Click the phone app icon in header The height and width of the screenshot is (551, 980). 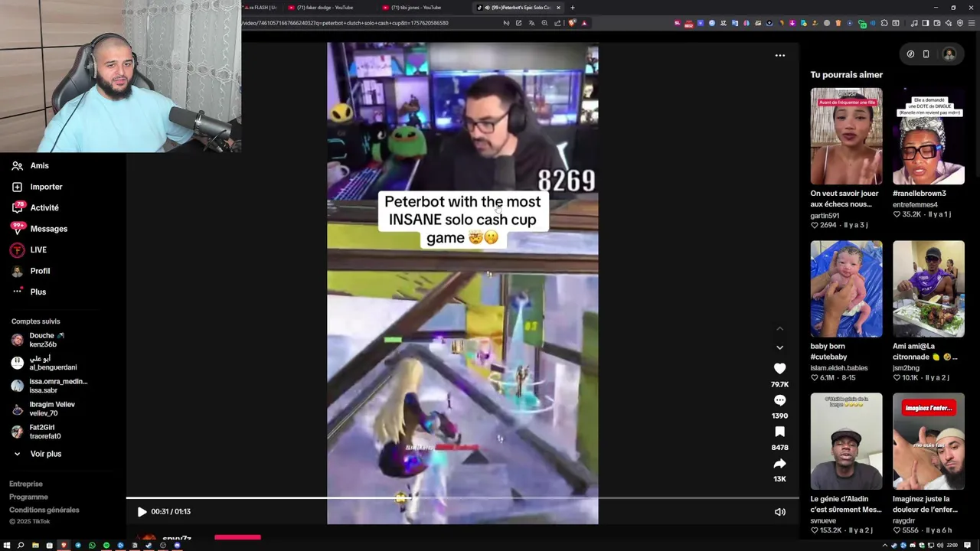tap(926, 54)
